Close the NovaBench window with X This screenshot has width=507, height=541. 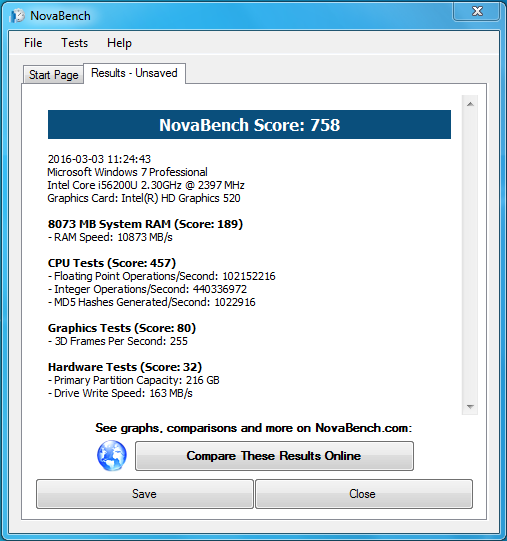pyautogui.click(x=477, y=11)
